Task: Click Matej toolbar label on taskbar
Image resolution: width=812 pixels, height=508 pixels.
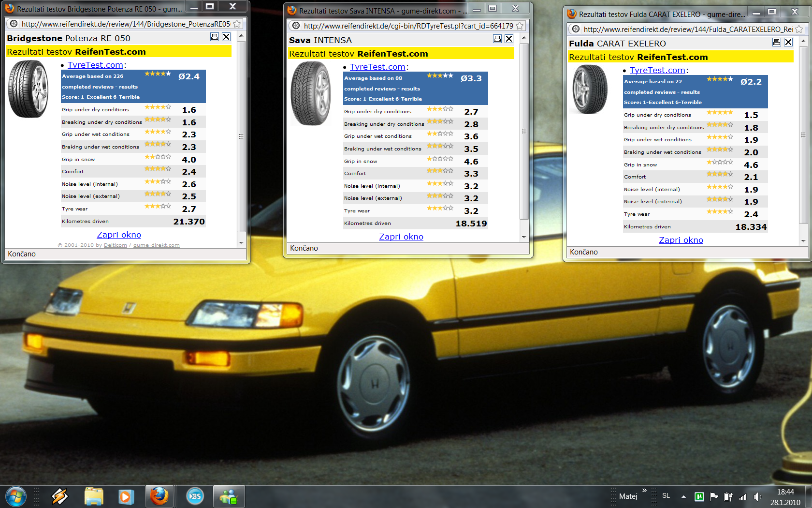Action: 628,496
